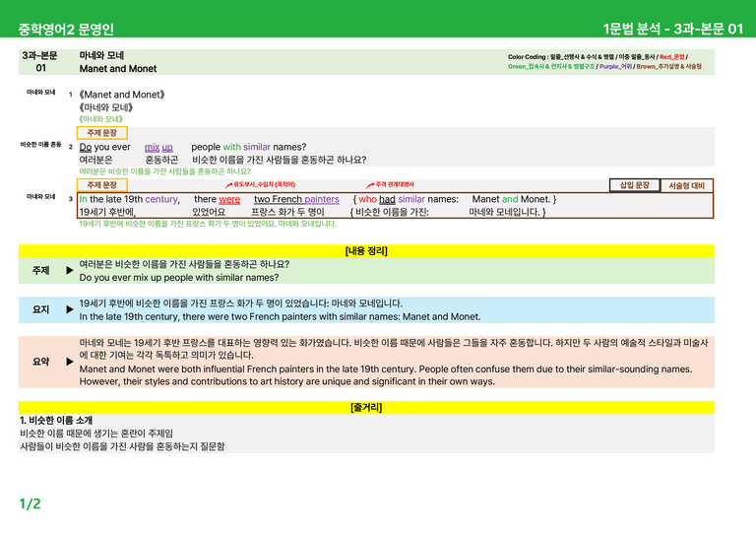Screen dimensions: 756x535
Task: Click the triangle arrow beside 요약
Action: [70, 362]
